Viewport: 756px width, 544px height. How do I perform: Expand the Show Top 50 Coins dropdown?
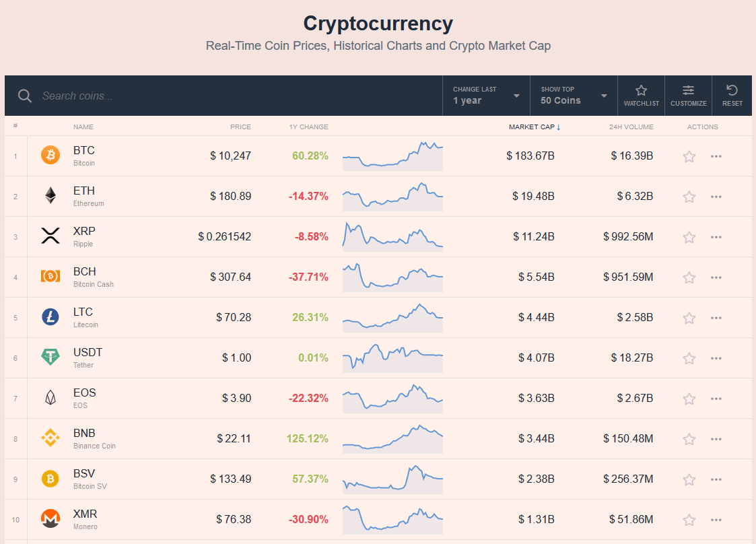[574, 96]
